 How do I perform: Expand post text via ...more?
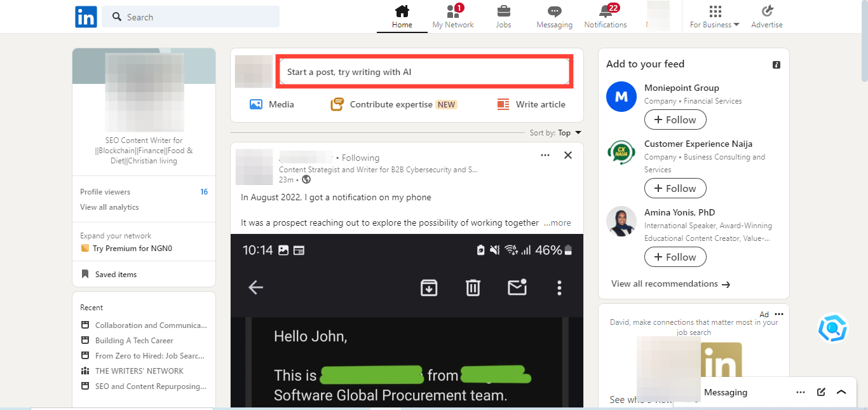tap(557, 223)
